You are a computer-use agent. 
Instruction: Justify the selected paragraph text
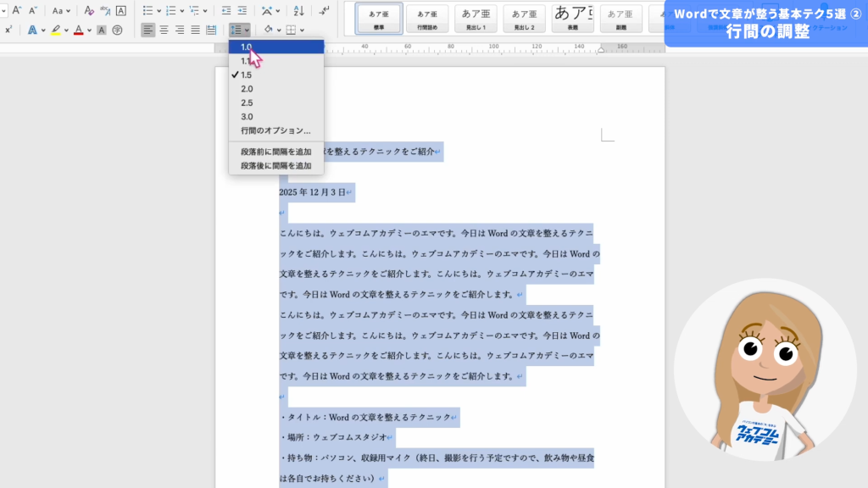point(195,30)
